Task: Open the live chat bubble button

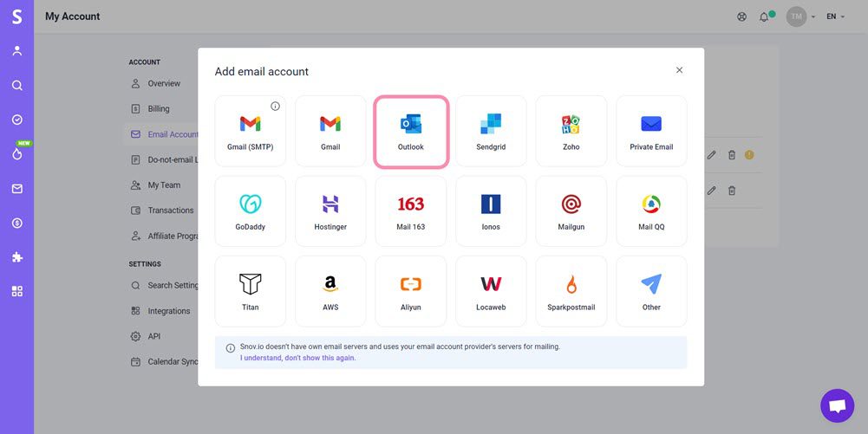Action: (837, 405)
